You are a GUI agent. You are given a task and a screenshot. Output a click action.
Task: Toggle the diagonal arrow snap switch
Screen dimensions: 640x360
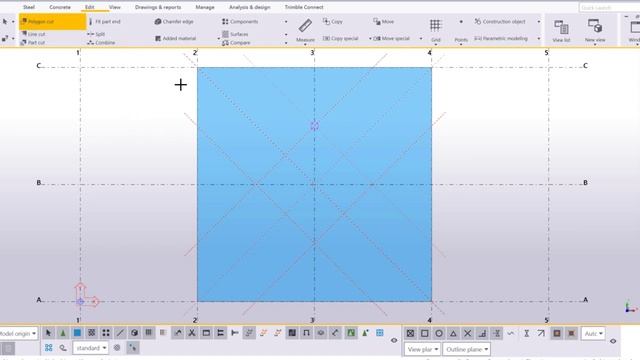click(541, 333)
